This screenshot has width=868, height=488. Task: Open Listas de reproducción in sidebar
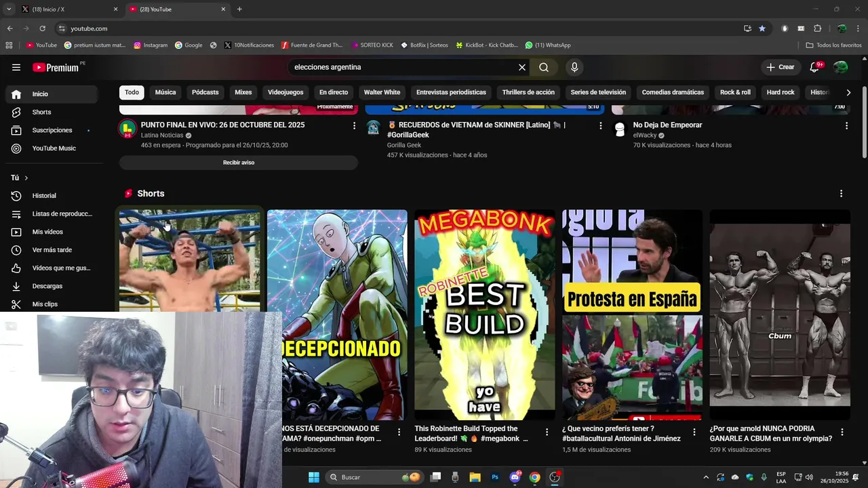52,214
